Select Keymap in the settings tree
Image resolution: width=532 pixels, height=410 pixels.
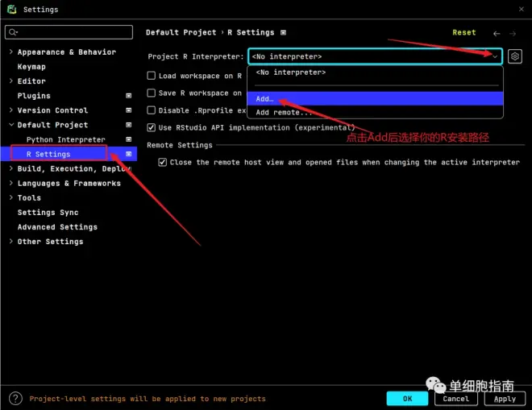pyautogui.click(x=31, y=67)
